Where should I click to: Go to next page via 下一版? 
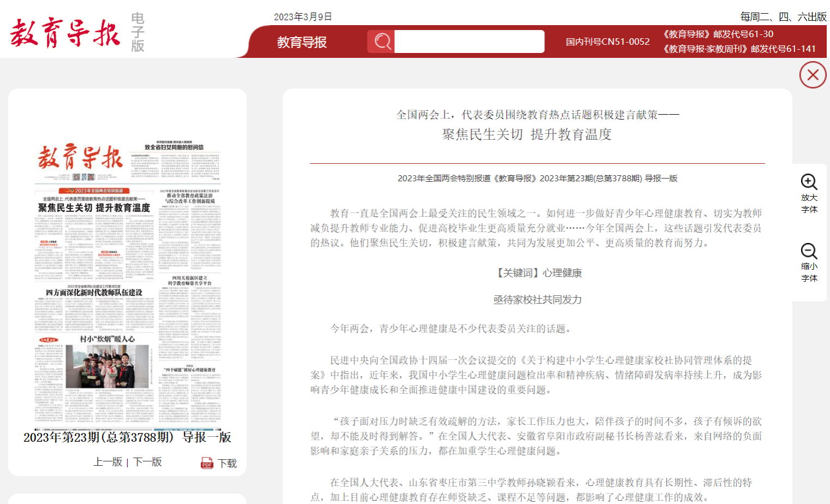pyautogui.click(x=148, y=462)
